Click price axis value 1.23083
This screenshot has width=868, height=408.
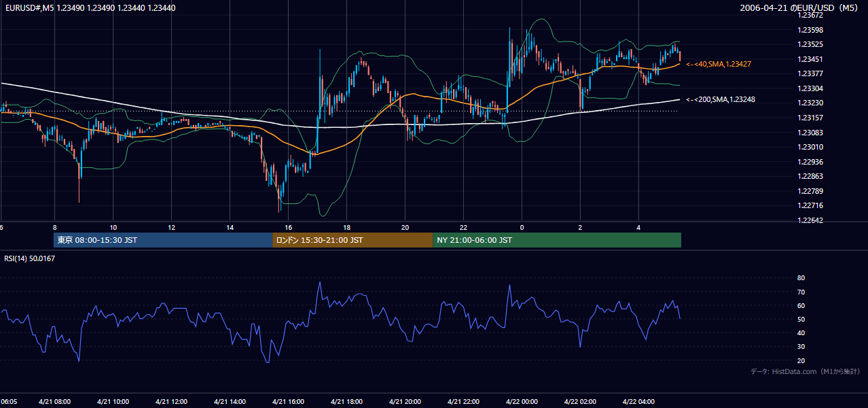point(810,133)
